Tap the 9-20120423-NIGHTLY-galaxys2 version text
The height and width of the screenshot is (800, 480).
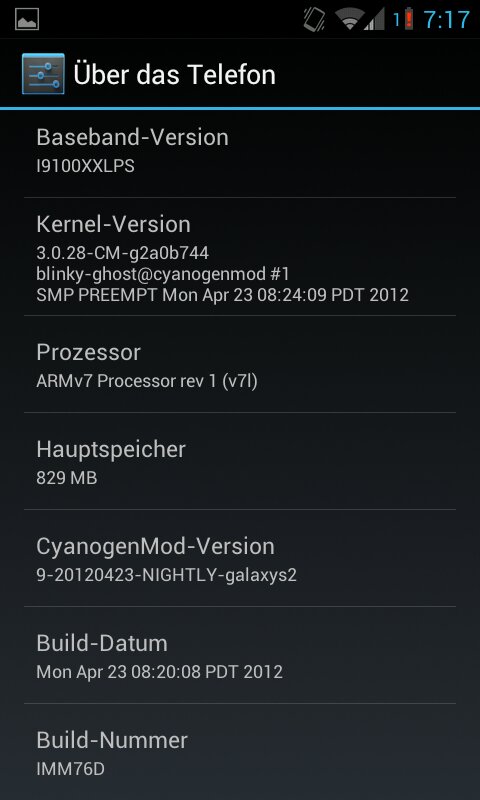coord(167,575)
